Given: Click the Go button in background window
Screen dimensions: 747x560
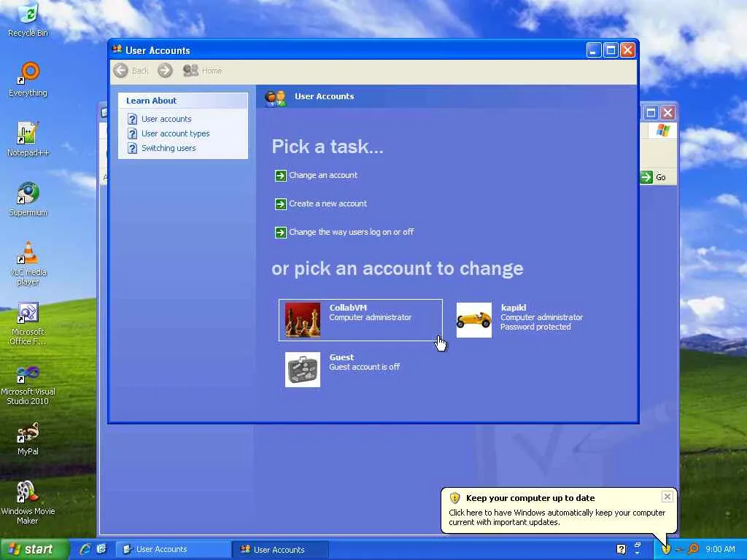Looking at the screenshot, I should tap(654, 177).
